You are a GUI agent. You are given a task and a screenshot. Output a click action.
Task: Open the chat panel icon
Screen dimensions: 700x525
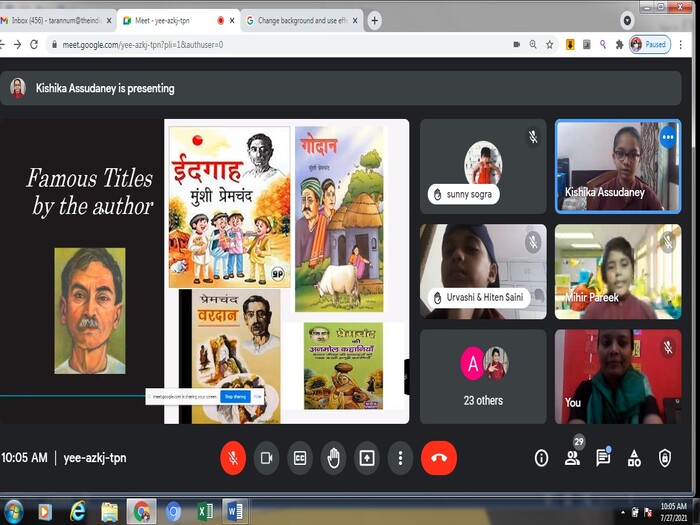(x=603, y=458)
